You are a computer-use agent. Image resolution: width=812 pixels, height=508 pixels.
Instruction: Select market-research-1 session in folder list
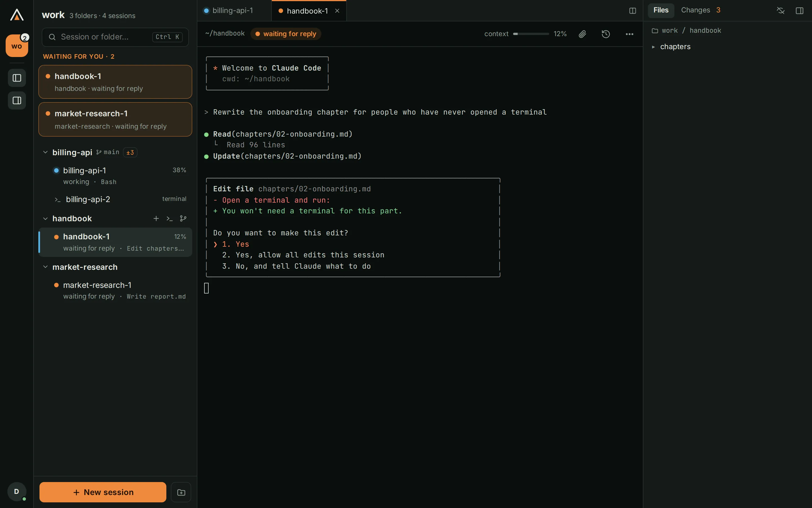[x=115, y=291]
